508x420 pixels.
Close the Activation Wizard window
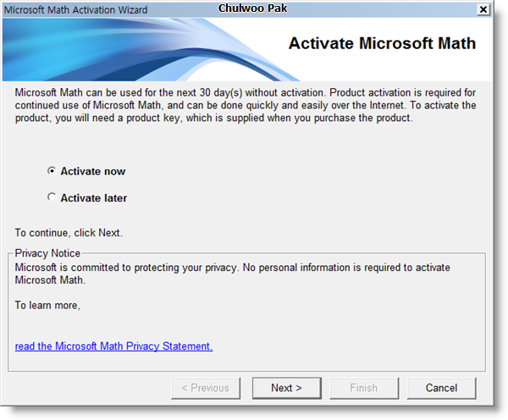coord(483,9)
